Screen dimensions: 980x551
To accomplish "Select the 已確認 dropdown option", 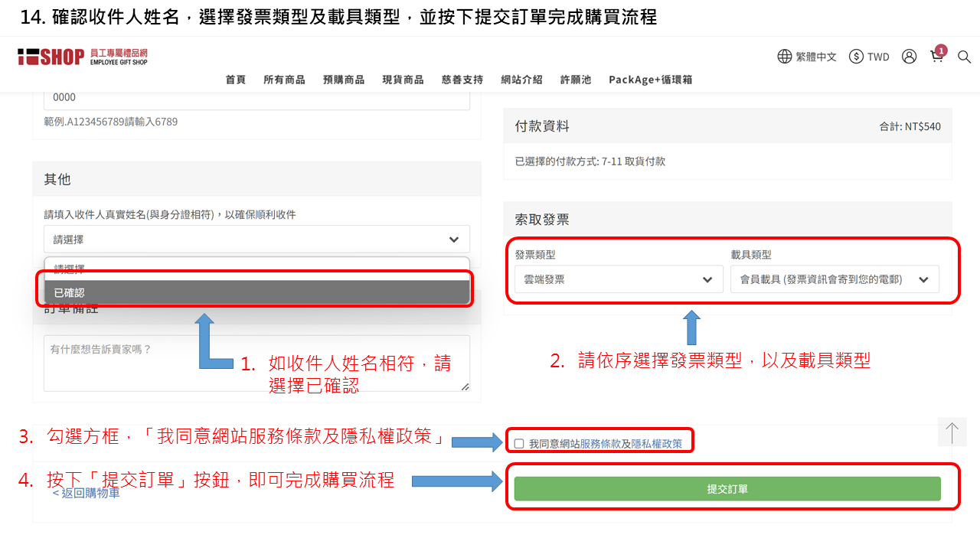I will [256, 292].
